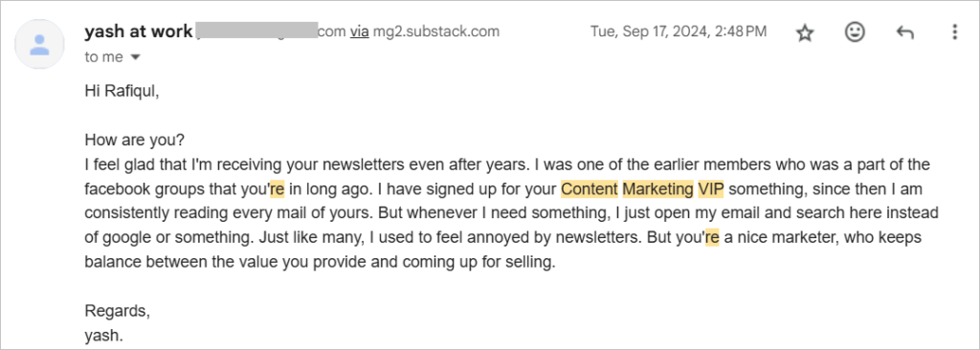The width and height of the screenshot is (980, 350).
Task: Click the highlighted 'VIP' text
Action: pos(711,188)
